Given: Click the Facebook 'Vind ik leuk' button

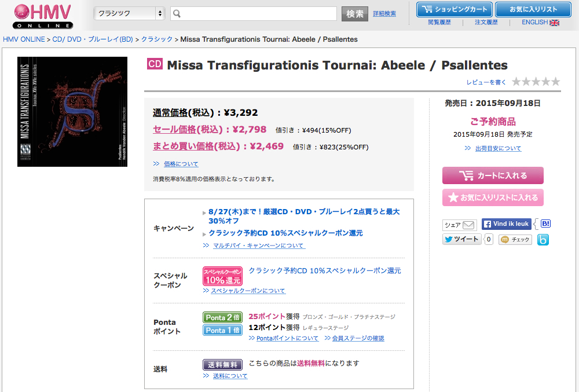Looking at the screenshot, I should coord(507,224).
